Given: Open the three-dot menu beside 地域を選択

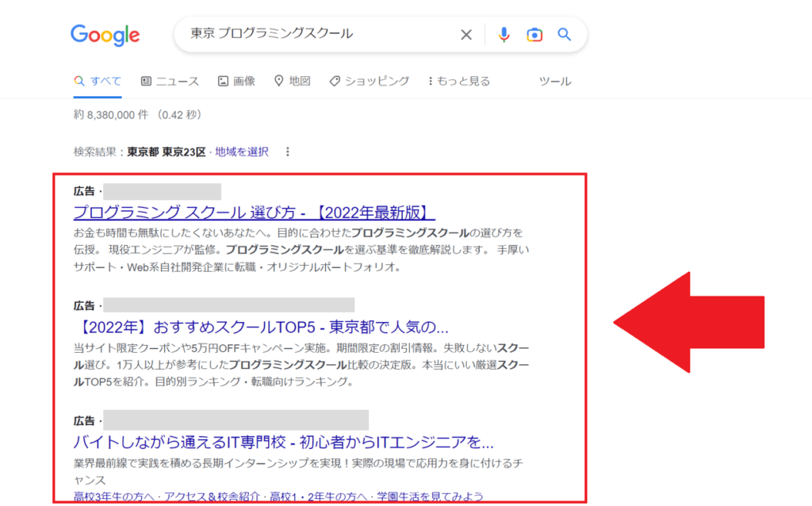Looking at the screenshot, I should [x=287, y=151].
